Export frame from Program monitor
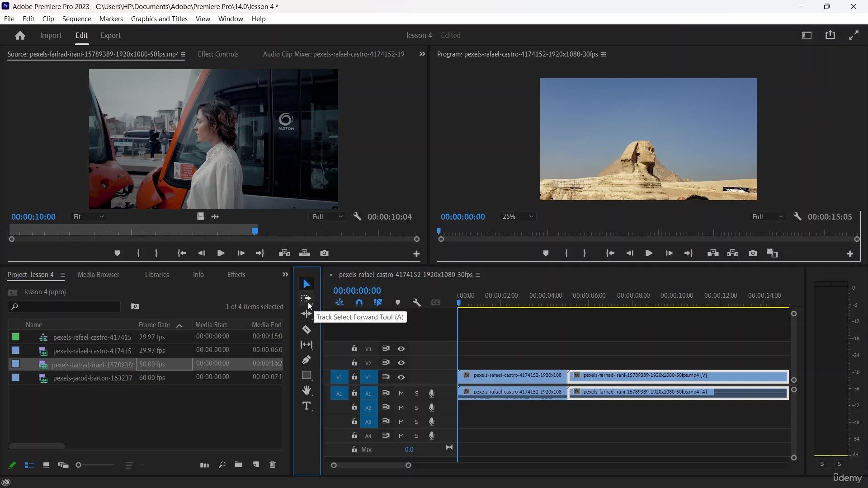868x488 pixels. pyautogui.click(x=753, y=253)
